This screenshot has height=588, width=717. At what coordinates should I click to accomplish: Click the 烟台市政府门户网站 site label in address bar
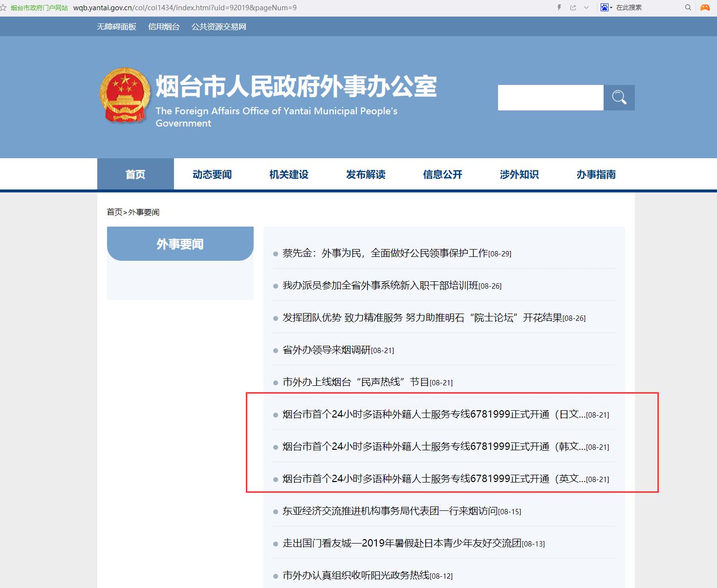coord(39,8)
